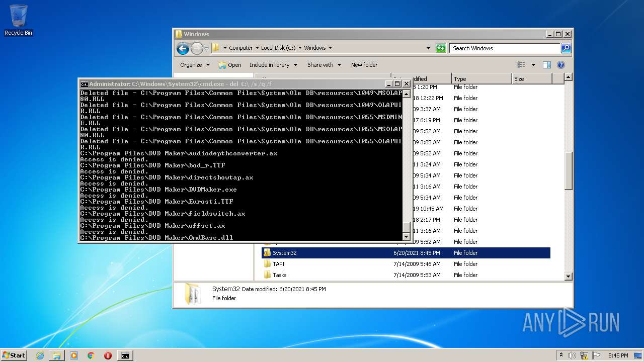The width and height of the screenshot is (644, 362).
Task: Select the TAPI folder
Action: pos(279,264)
